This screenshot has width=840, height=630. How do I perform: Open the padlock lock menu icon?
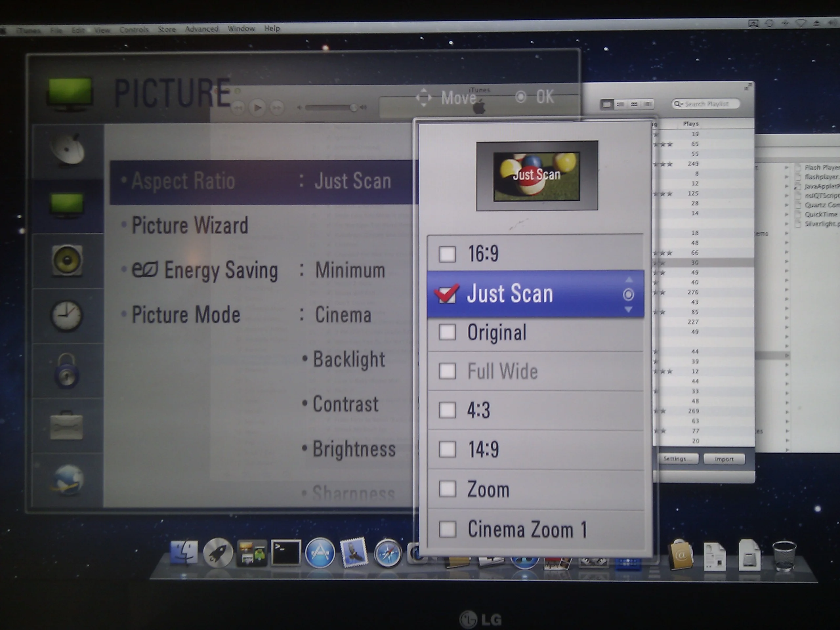[x=67, y=371]
